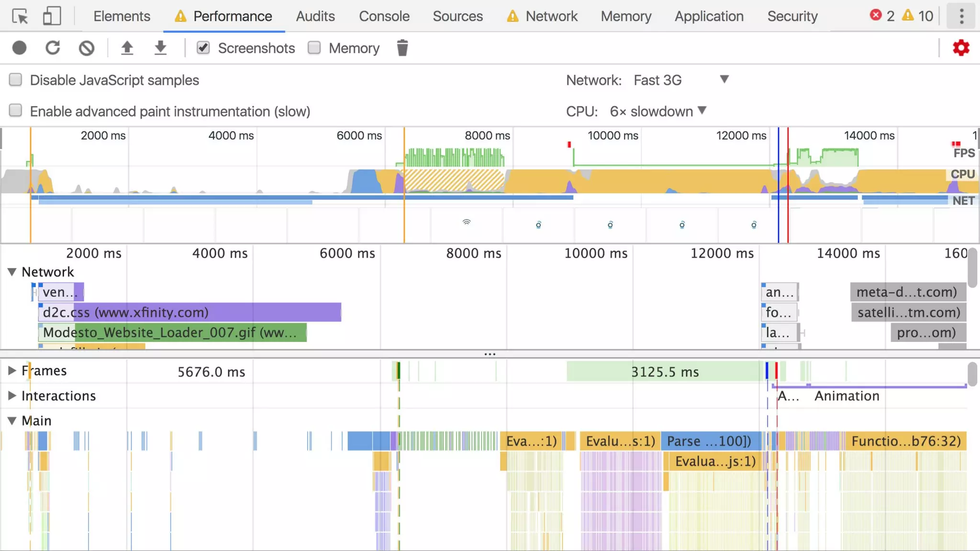Viewport: 980px width, 551px height.
Task: Open the Network throttling Fast 3G dropdown
Action: [679, 80]
